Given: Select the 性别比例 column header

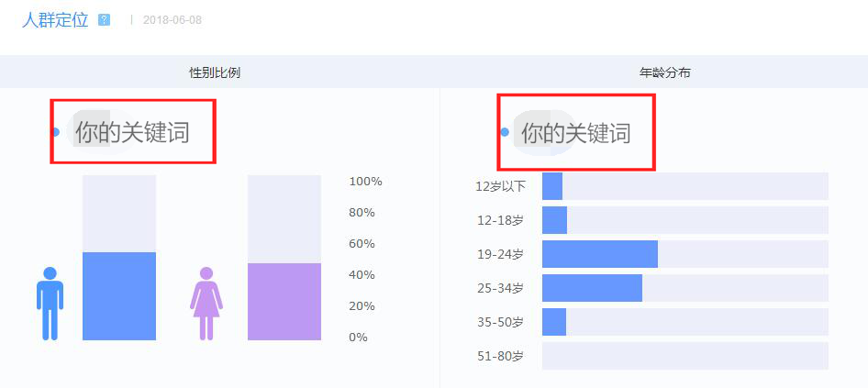Looking at the screenshot, I should [x=215, y=72].
